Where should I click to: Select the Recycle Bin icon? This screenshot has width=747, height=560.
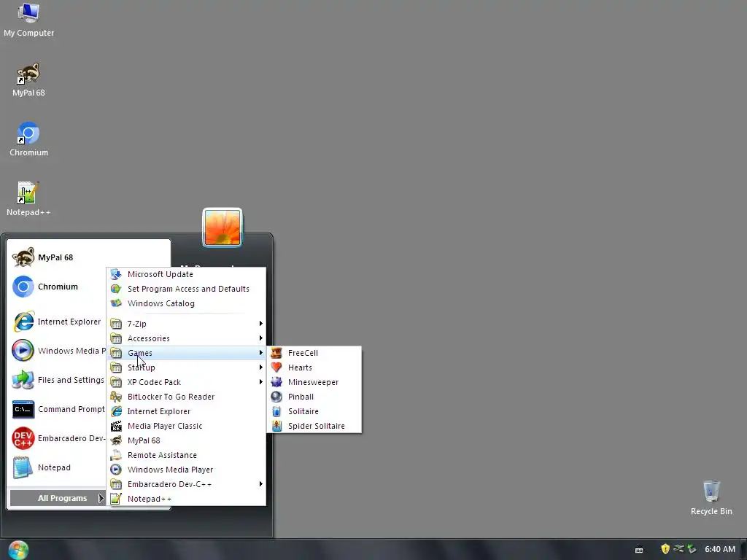pos(711,498)
